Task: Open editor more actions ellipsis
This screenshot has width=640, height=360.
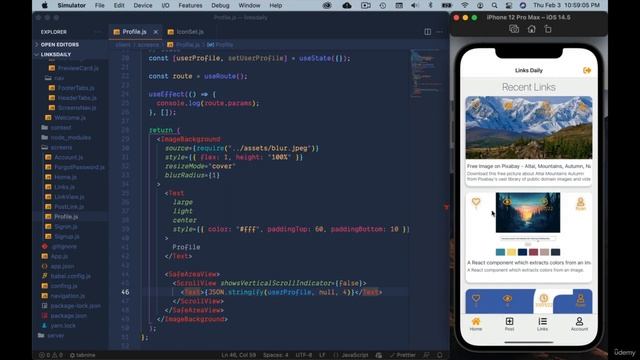Action: 440,31
